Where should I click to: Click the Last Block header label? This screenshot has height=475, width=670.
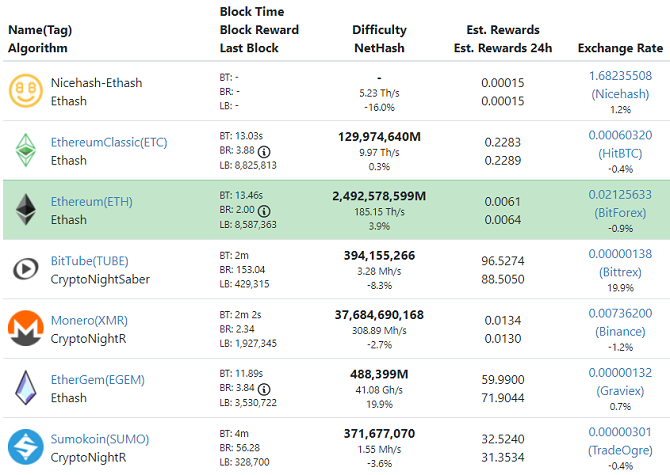tap(249, 48)
